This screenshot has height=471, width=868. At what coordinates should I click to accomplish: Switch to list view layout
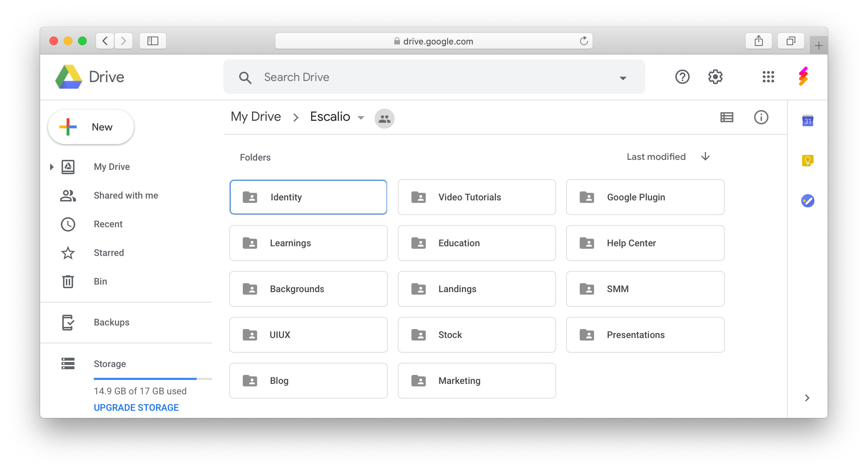click(x=727, y=117)
